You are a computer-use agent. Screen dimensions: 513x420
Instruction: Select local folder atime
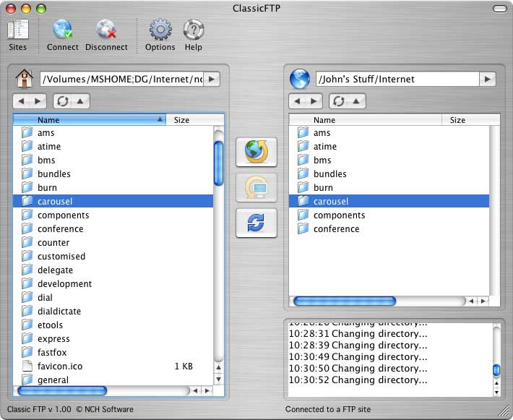point(113,146)
